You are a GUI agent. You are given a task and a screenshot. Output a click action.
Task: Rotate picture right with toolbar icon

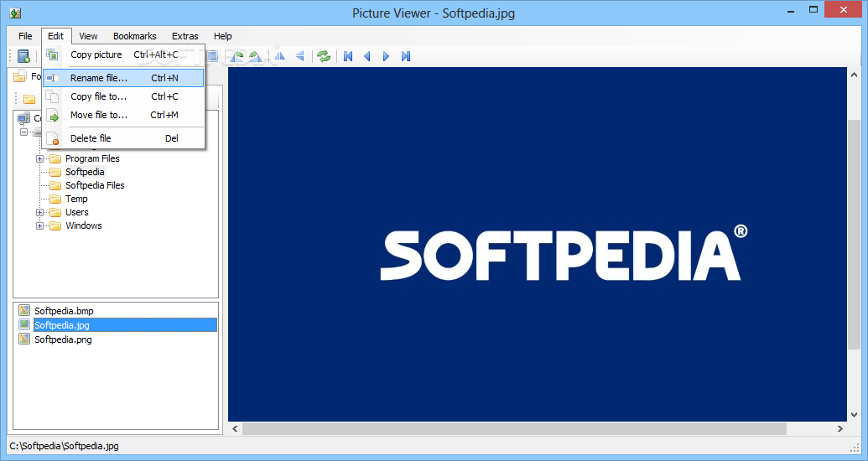[255, 56]
